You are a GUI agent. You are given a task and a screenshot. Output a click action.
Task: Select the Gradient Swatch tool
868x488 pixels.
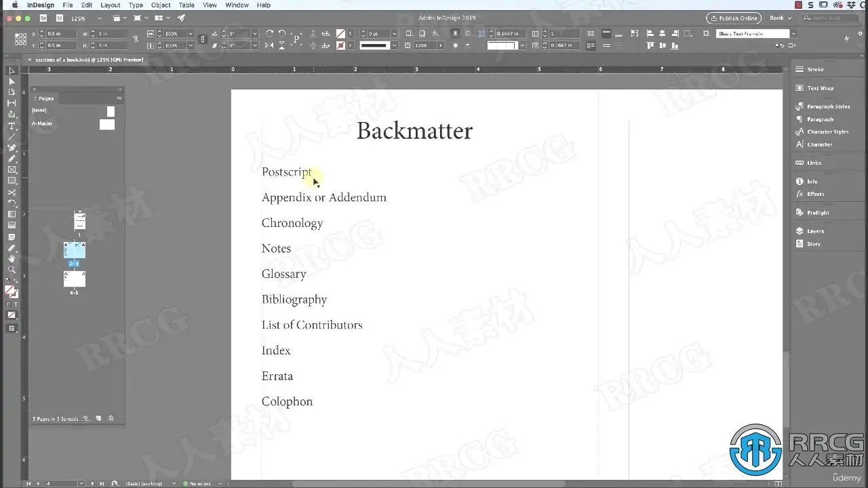(12, 214)
